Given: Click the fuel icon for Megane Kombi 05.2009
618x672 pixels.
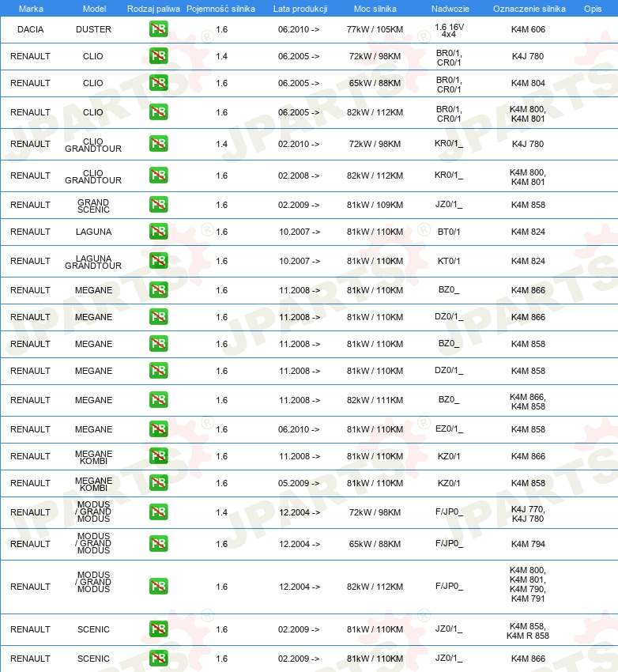Looking at the screenshot, I should tap(159, 483).
